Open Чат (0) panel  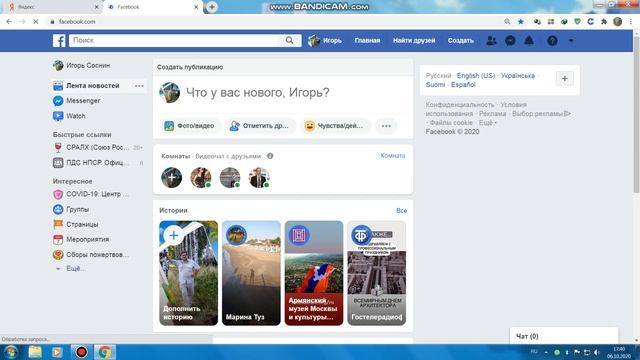[564, 336]
